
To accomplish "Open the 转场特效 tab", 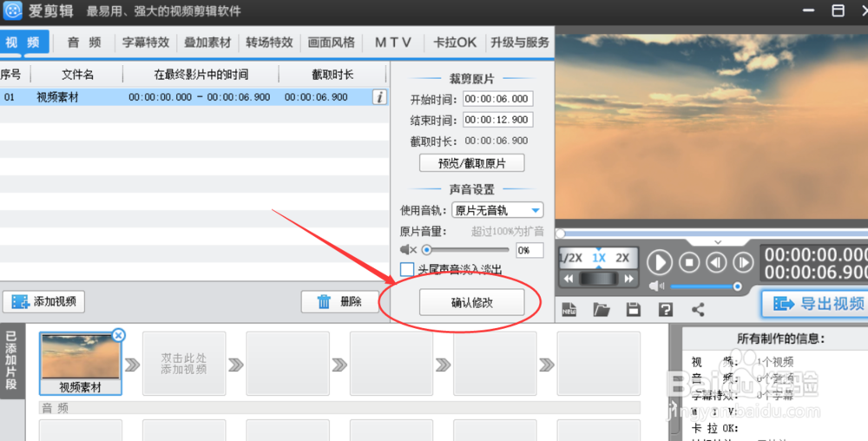I will [x=269, y=43].
